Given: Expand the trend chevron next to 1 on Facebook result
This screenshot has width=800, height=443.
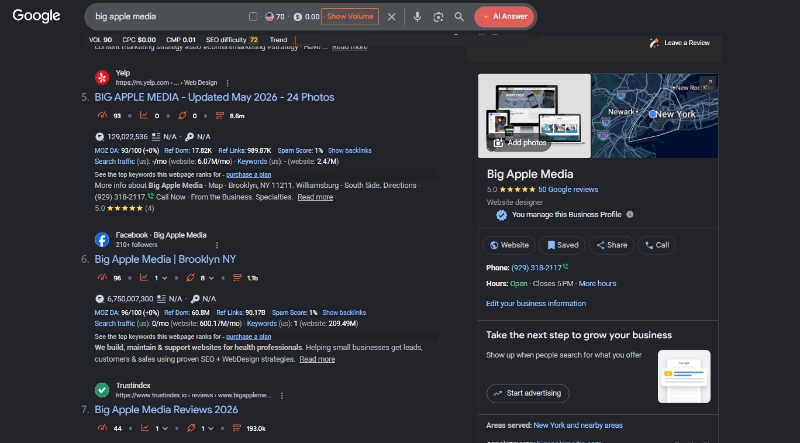Looking at the screenshot, I should (165, 278).
